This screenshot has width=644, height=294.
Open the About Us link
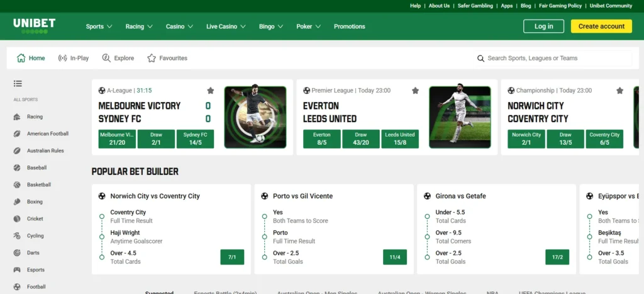pos(439,6)
